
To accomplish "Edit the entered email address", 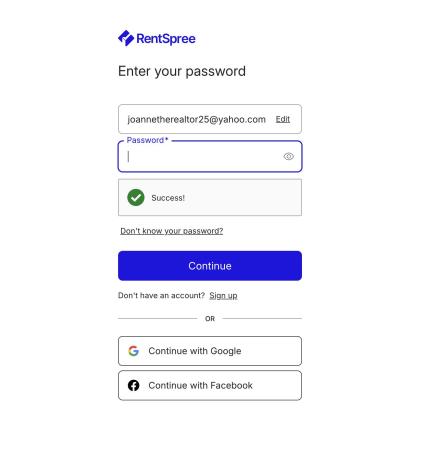I will click(x=283, y=119).
